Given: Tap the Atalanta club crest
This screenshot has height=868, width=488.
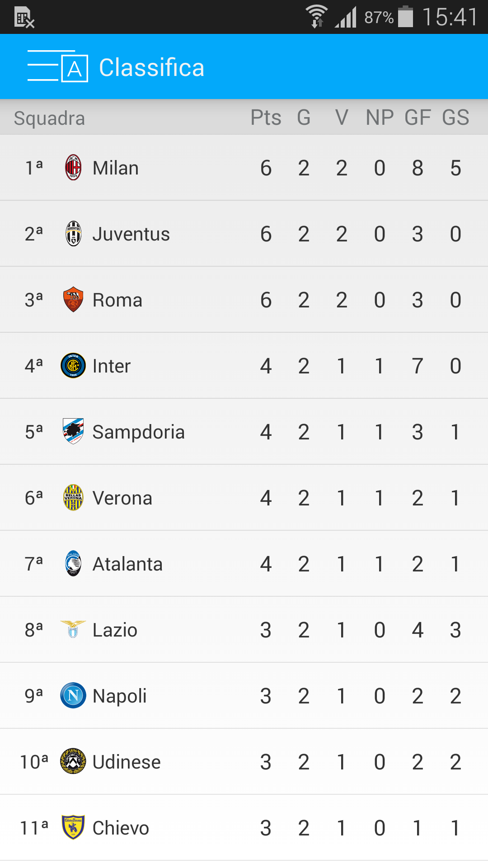Looking at the screenshot, I should (73, 563).
